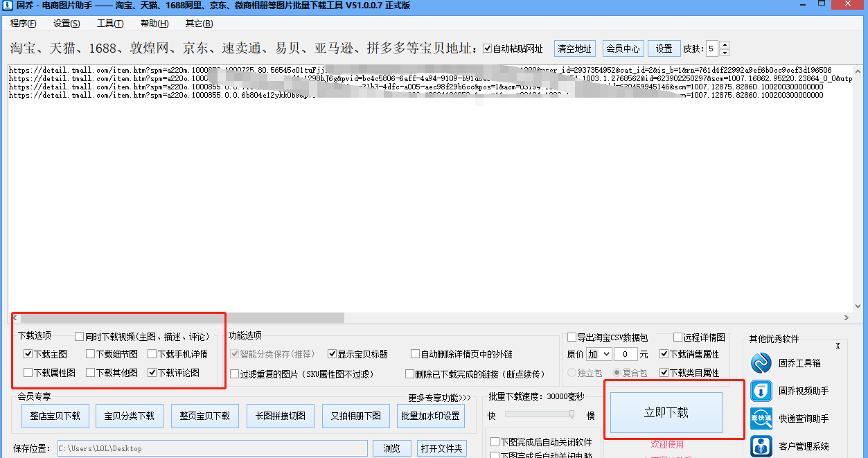This screenshot has width=868, height=458.
Task: Click 长图拼接切图 button
Action: (280, 416)
